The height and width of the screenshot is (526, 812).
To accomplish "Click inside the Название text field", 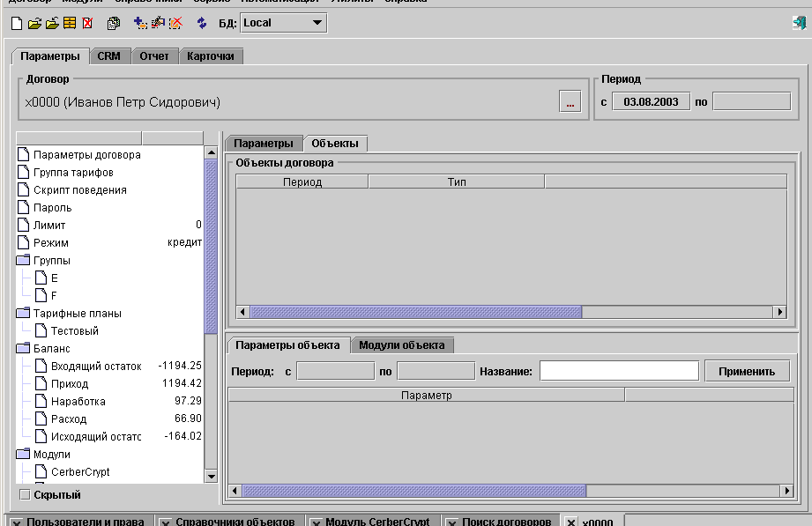I will (619, 371).
